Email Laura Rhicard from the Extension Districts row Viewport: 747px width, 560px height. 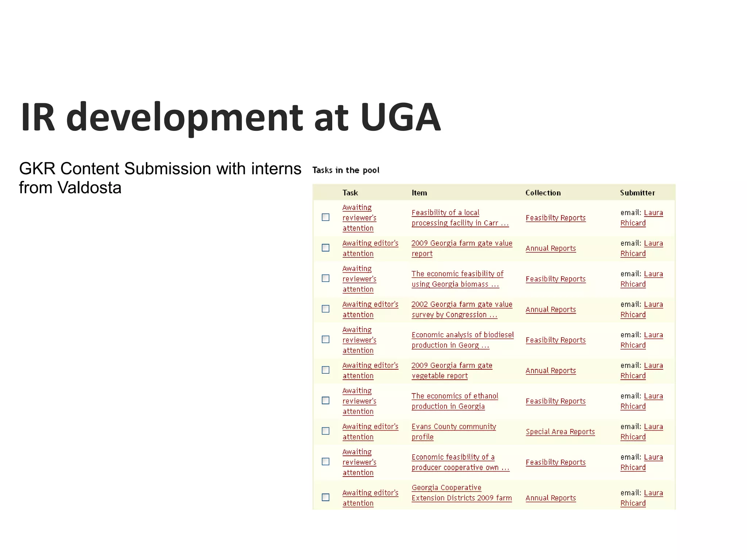642,498
